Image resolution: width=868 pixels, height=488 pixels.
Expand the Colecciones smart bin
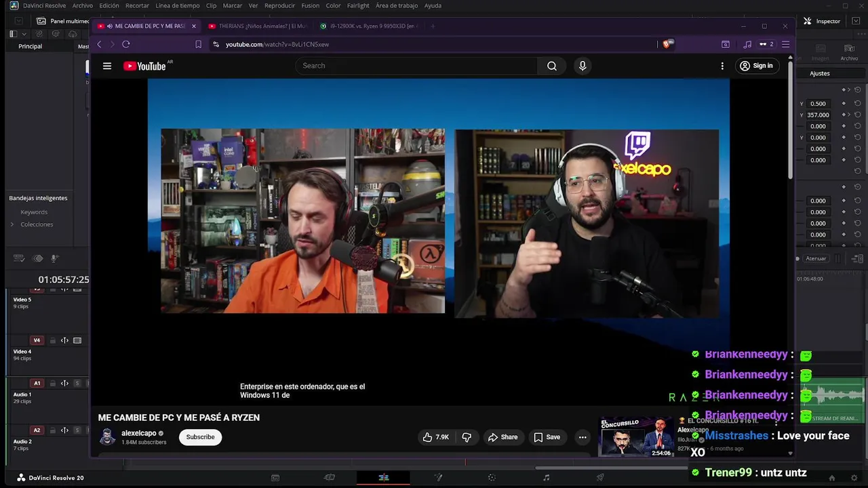pyautogui.click(x=12, y=224)
